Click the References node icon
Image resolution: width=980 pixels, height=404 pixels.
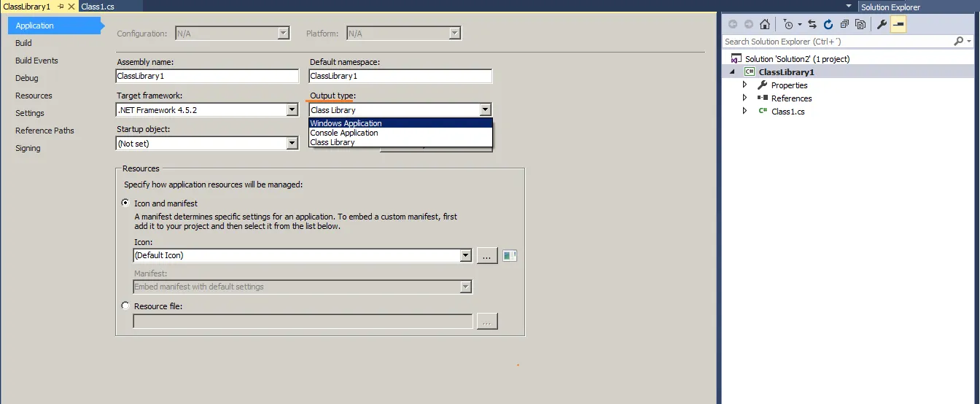click(763, 98)
